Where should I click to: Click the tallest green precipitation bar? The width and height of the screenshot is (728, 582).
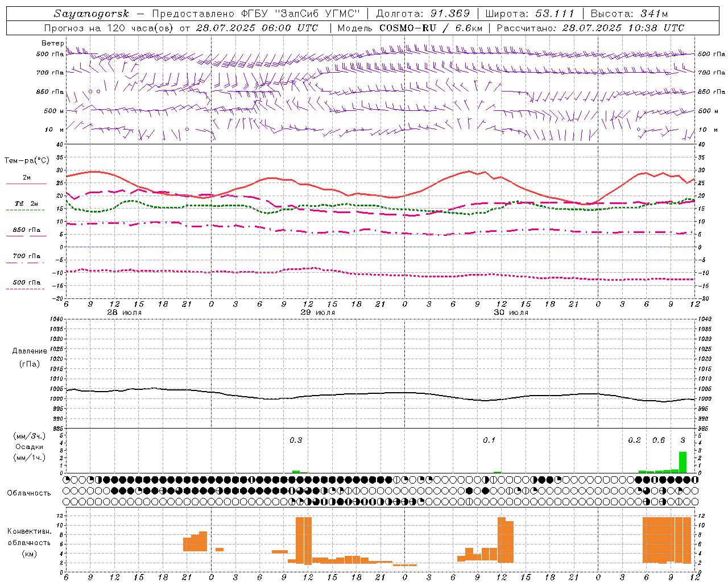click(x=682, y=462)
